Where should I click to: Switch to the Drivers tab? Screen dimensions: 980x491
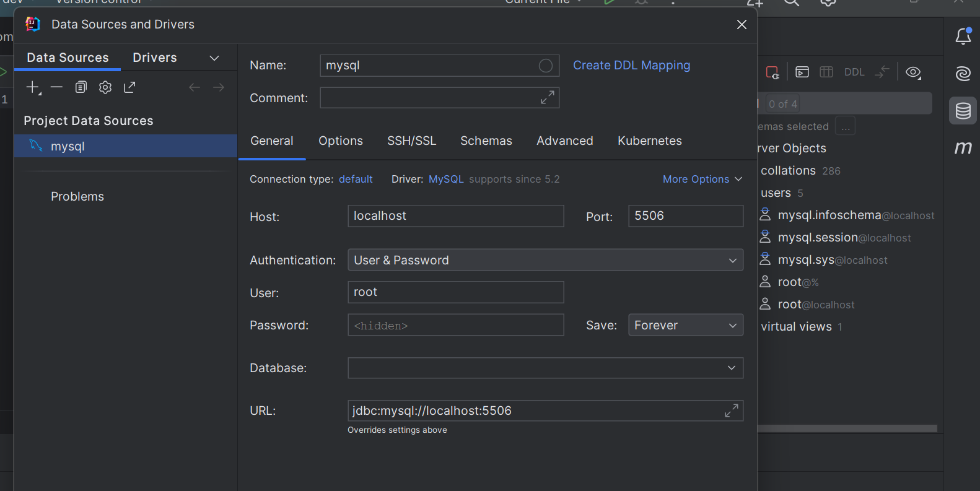(155, 58)
